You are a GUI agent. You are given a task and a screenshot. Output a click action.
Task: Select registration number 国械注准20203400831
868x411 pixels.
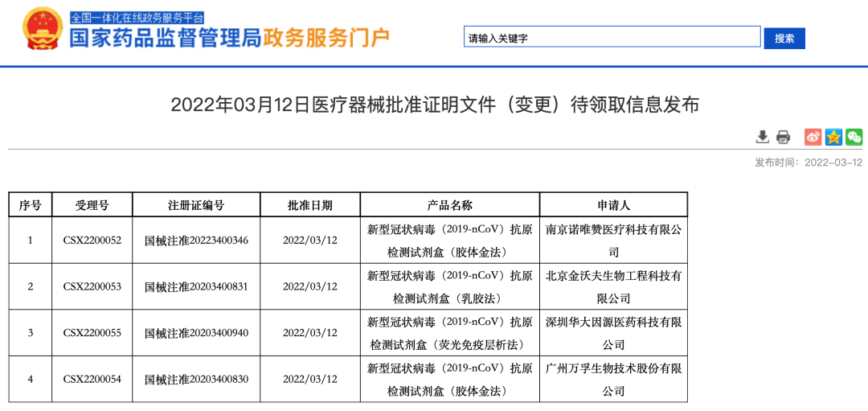196,287
